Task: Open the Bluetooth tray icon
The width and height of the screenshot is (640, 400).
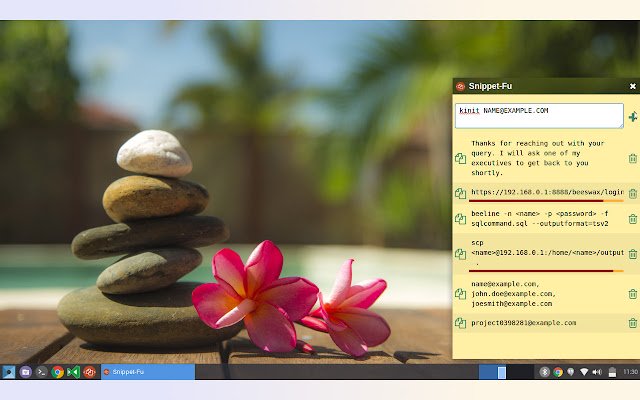Action: tap(544, 372)
